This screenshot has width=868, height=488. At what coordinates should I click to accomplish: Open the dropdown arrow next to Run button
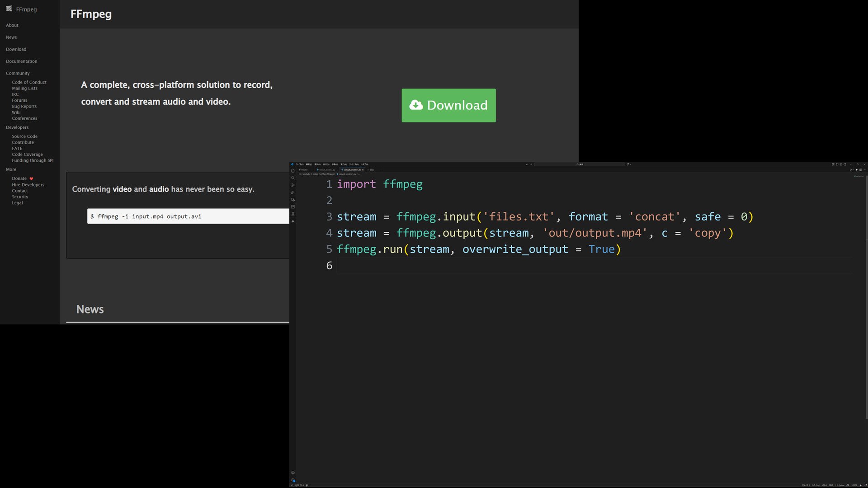click(854, 170)
